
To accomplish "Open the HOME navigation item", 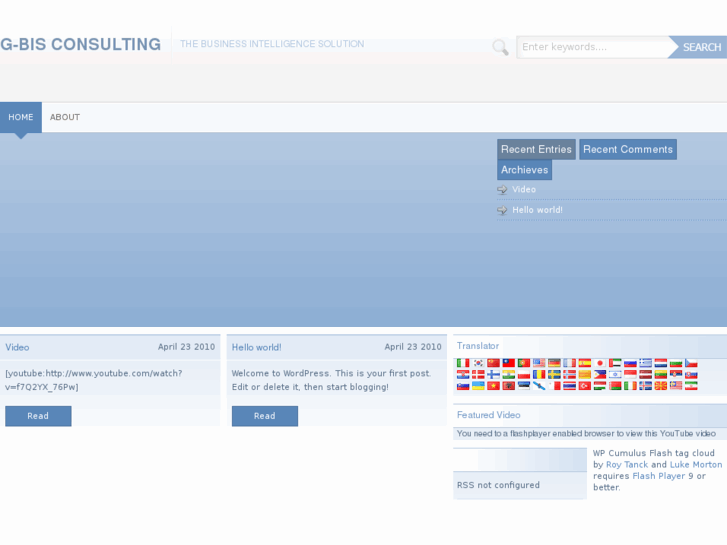I will pos(21,117).
